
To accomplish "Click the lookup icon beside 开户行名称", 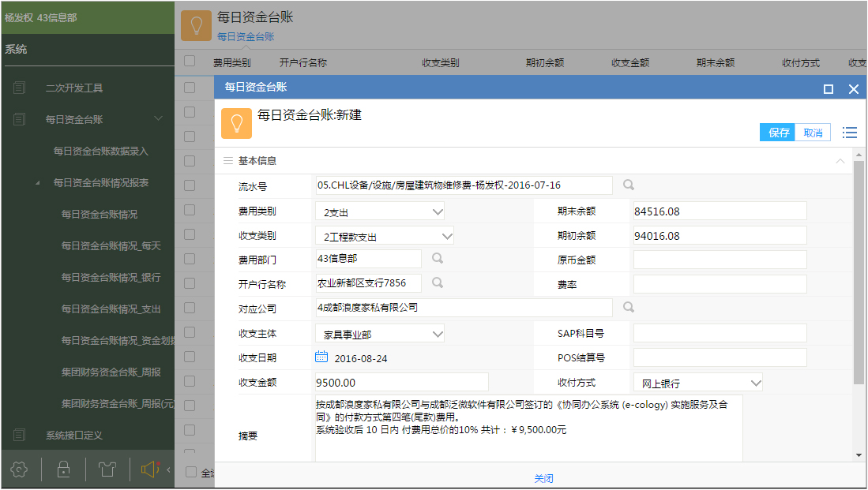I will click(x=437, y=282).
